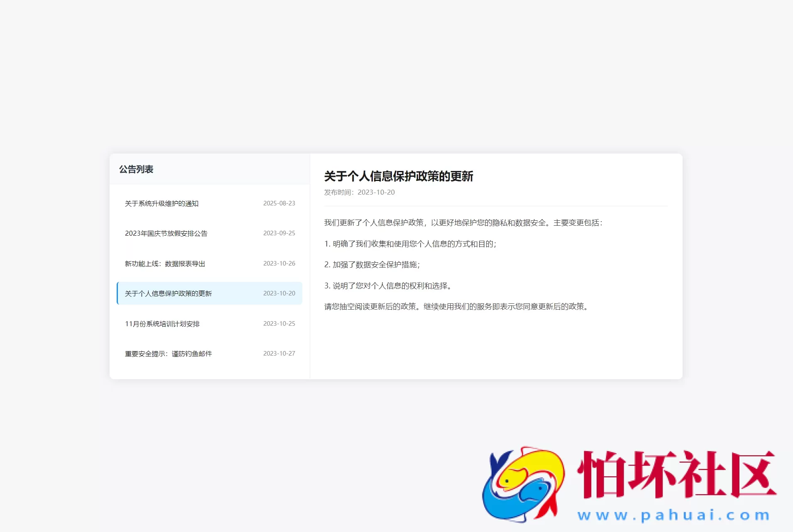Click date 2025-08-23 in the list
Viewport: 793px width, 532px height.
(x=279, y=203)
